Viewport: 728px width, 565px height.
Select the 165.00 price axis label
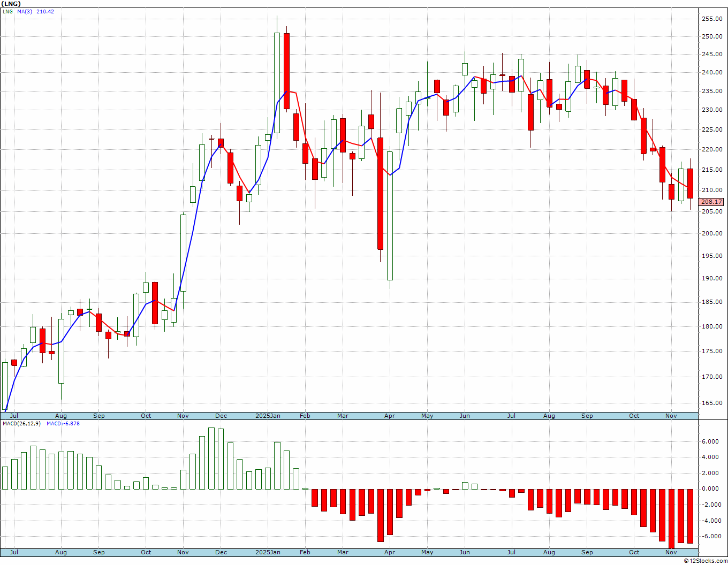tap(711, 403)
